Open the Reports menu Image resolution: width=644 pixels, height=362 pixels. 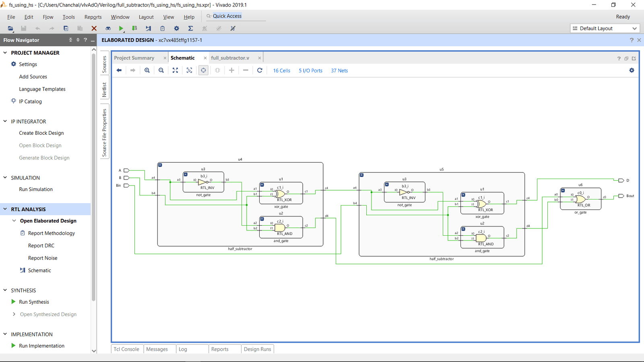[93, 17]
